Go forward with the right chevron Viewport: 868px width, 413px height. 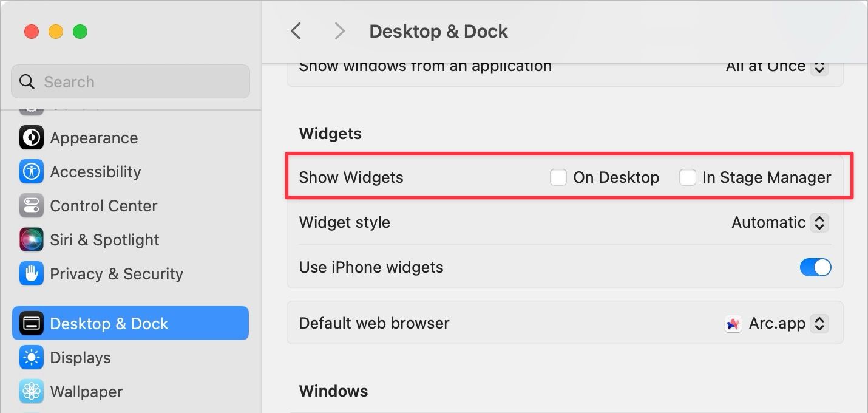click(339, 32)
